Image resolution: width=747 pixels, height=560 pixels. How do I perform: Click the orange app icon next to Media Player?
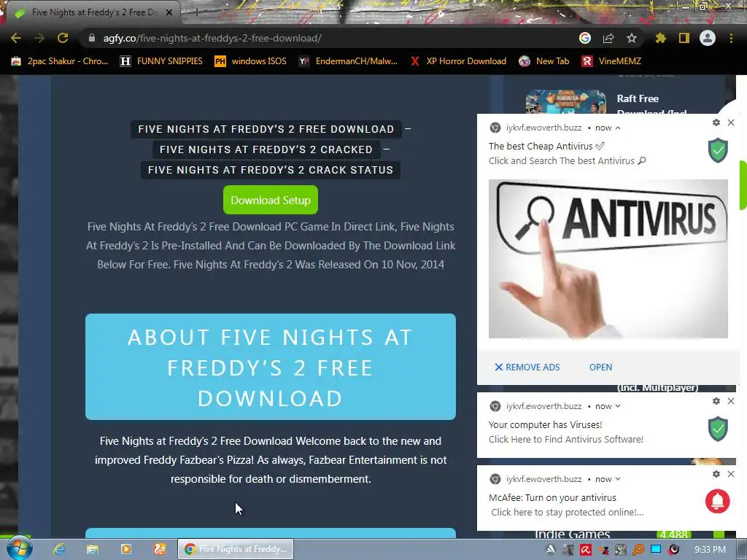160,549
